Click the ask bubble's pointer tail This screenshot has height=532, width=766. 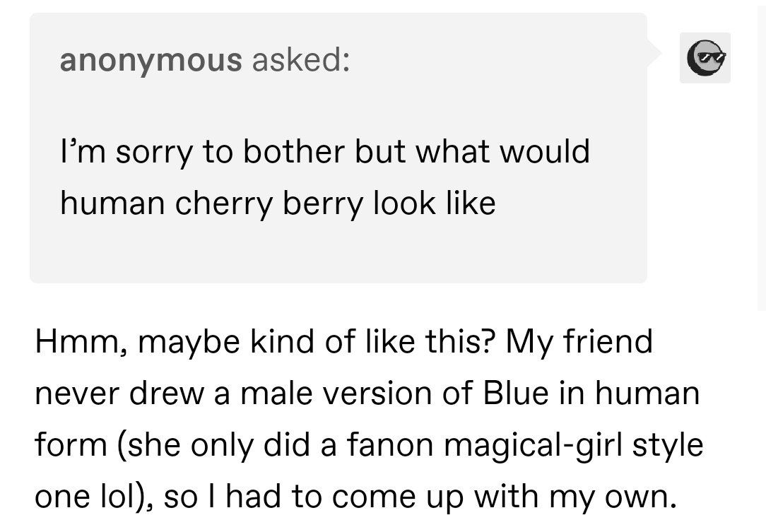pos(653,53)
